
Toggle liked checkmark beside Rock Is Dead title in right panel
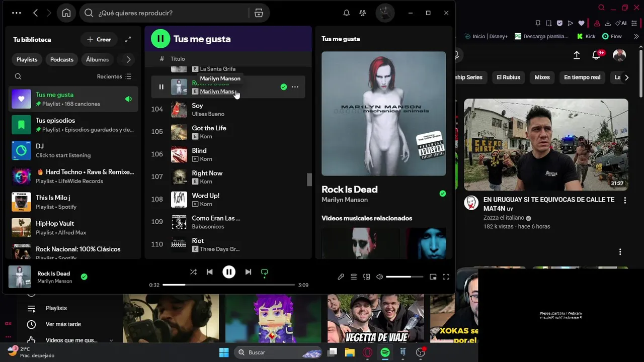coord(442,194)
